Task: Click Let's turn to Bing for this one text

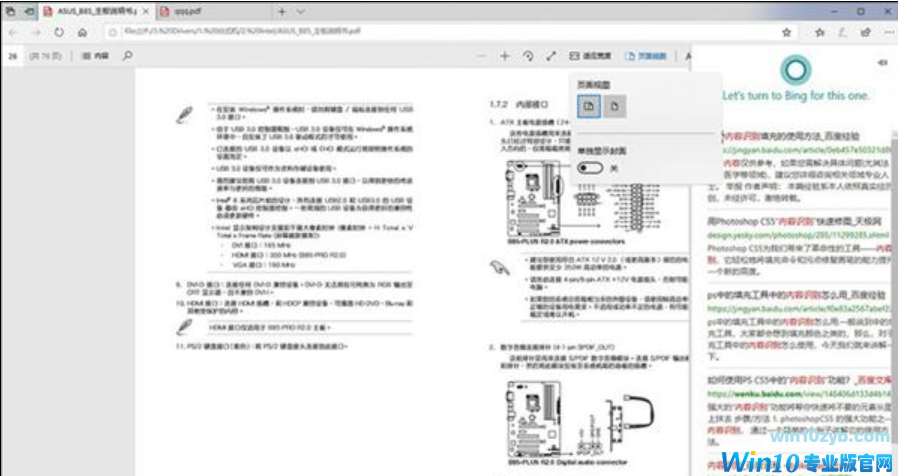Action: click(x=795, y=96)
